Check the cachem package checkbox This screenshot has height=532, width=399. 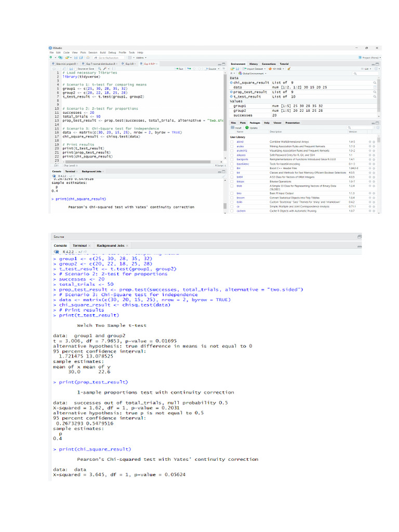click(232, 211)
